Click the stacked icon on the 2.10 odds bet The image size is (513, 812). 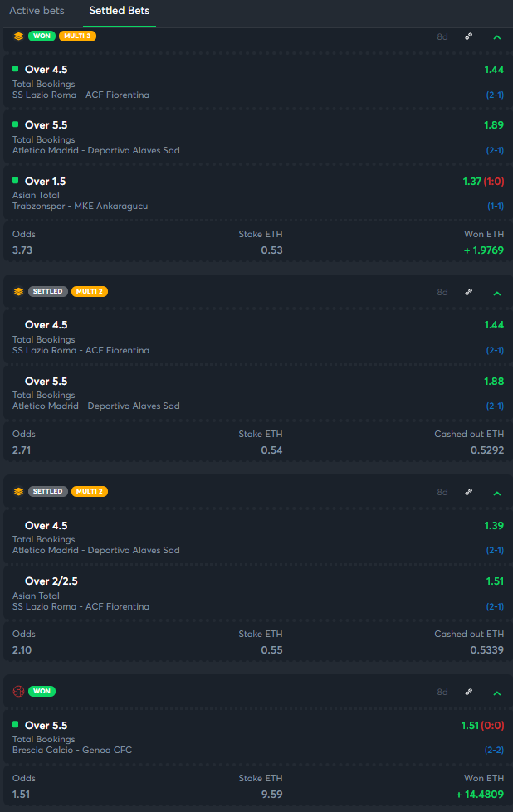[x=18, y=492]
